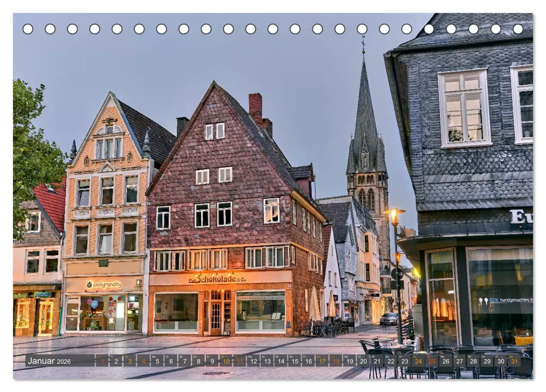
Task: Select day 16 in the calendar strip
Action: coord(308,361)
